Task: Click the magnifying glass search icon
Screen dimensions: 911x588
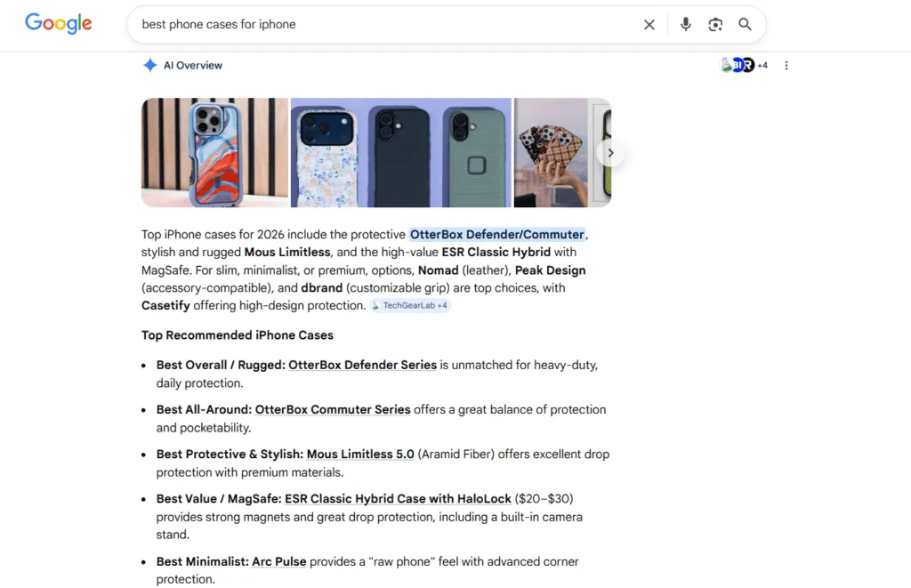Action: coord(746,24)
